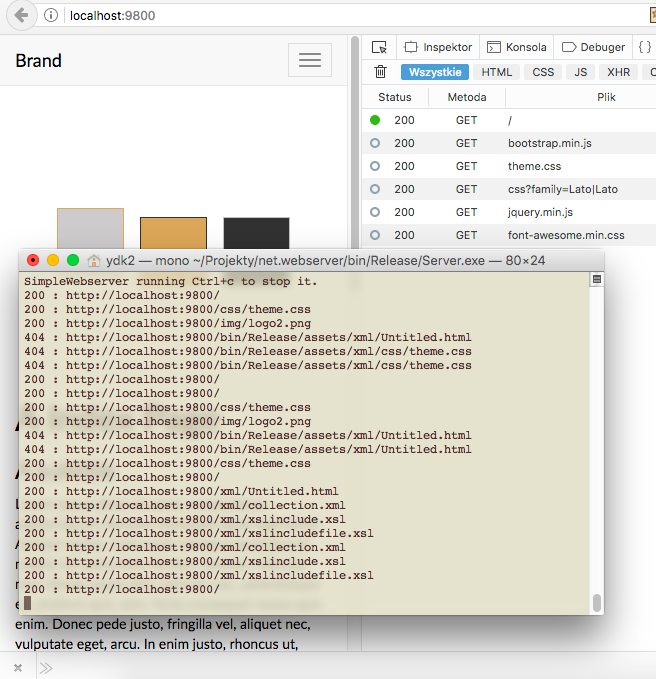
Task: Toggle the Brand navbar hamburger menu
Action: [x=309, y=61]
